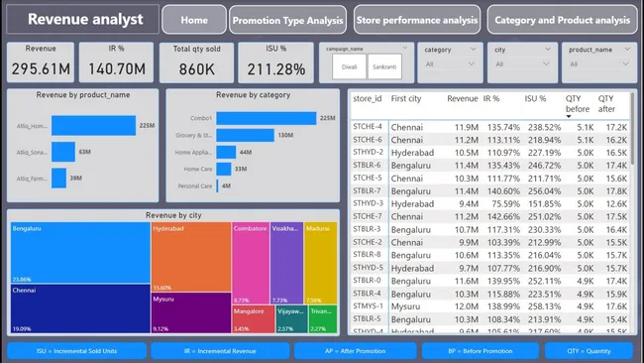
Task: Click the BP = Before Promotion label
Action: [x=481, y=351]
